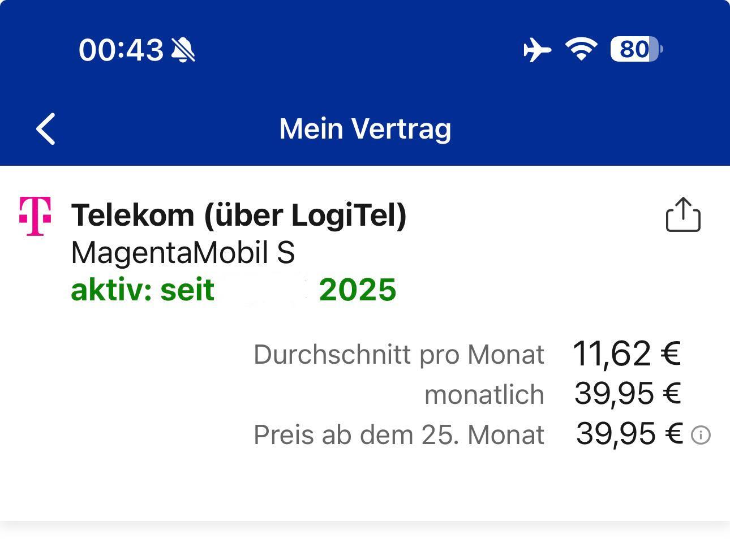The width and height of the screenshot is (730, 560).
Task: Tap the muted bell icon in status bar
Action: pos(183,50)
